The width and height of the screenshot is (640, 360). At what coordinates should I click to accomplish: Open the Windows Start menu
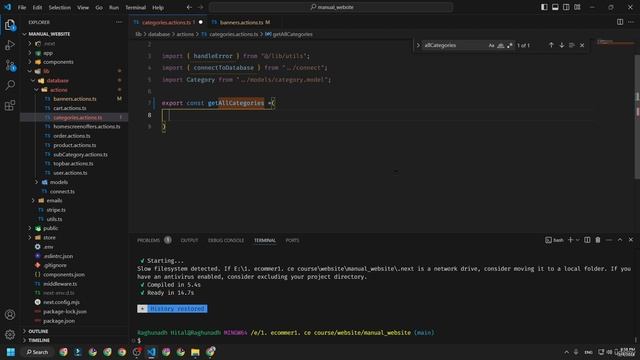pyautogui.click(x=11, y=352)
